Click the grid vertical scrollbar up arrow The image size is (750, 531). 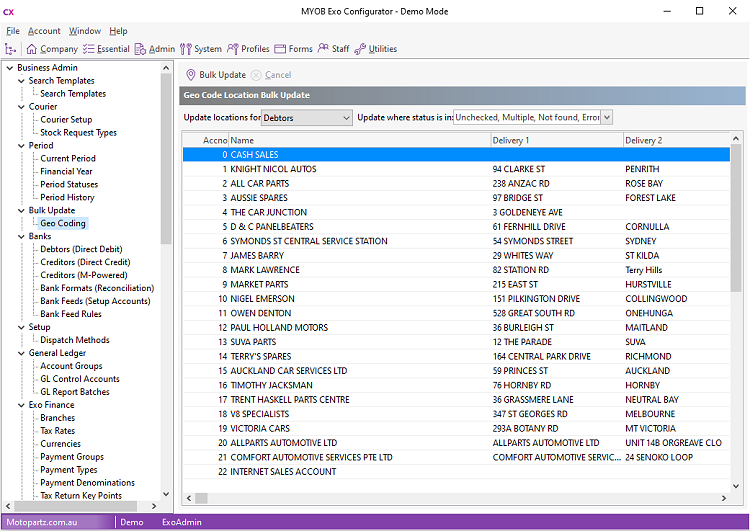coord(736,139)
